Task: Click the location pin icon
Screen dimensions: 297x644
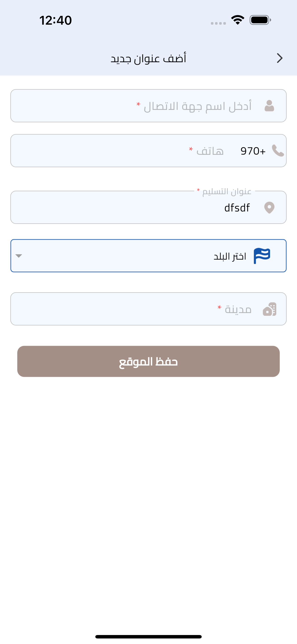Action: pos(269,208)
